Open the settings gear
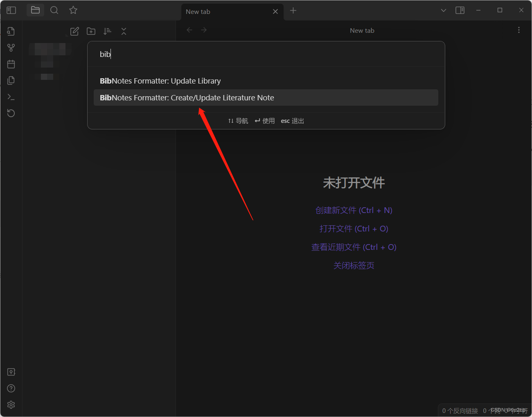This screenshot has width=532, height=417. click(x=11, y=405)
